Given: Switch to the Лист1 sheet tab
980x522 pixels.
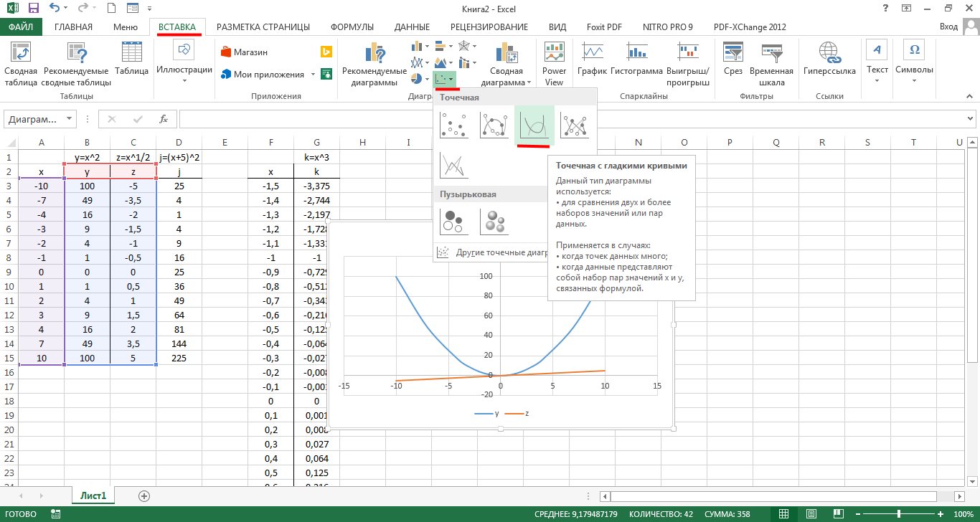Looking at the screenshot, I should click(93, 495).
